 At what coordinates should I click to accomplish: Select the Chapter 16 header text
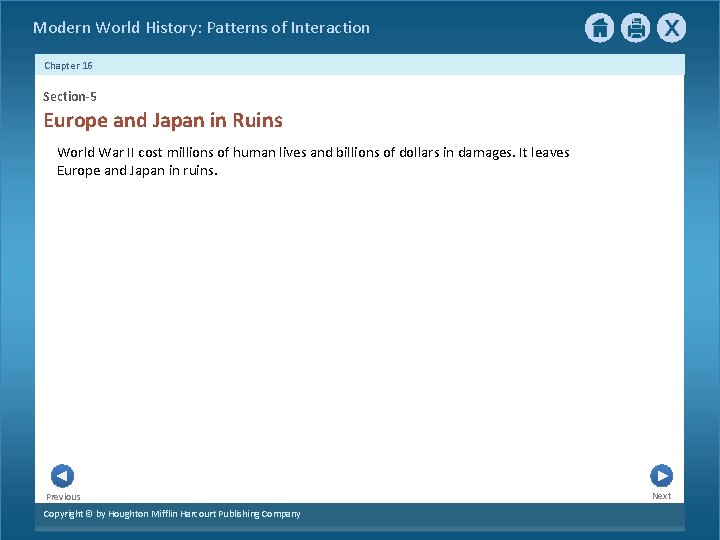coord(68,66)
